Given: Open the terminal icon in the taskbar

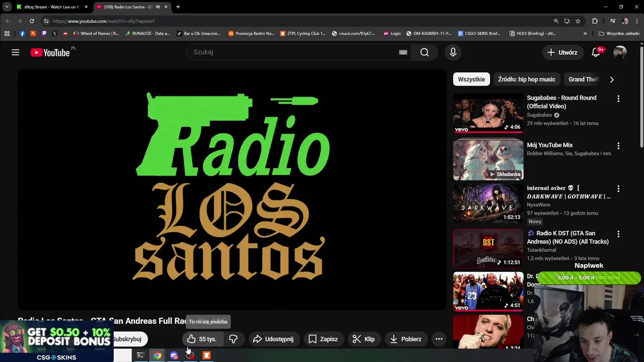Looking at the screenshot, I should [x=141, y=355].
